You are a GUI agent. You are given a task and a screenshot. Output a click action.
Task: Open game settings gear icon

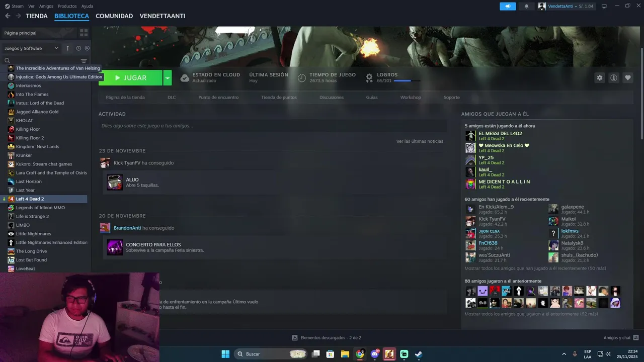tap(599, 77)
